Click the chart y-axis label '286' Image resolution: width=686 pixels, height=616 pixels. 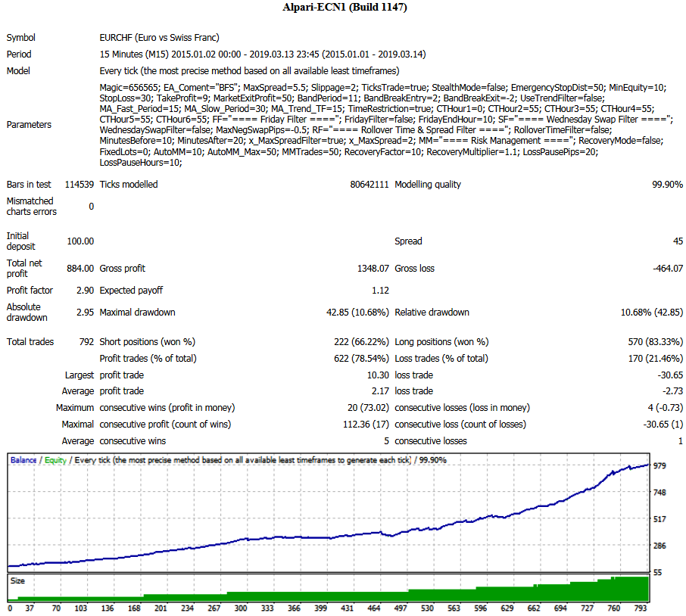(x=659, y=546)
